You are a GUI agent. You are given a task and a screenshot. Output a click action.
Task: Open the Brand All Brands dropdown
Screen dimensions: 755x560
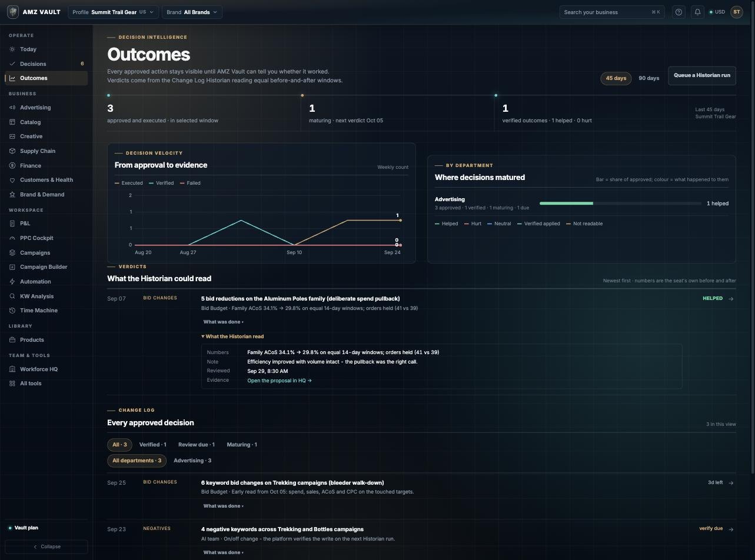(x=192, y=12)
